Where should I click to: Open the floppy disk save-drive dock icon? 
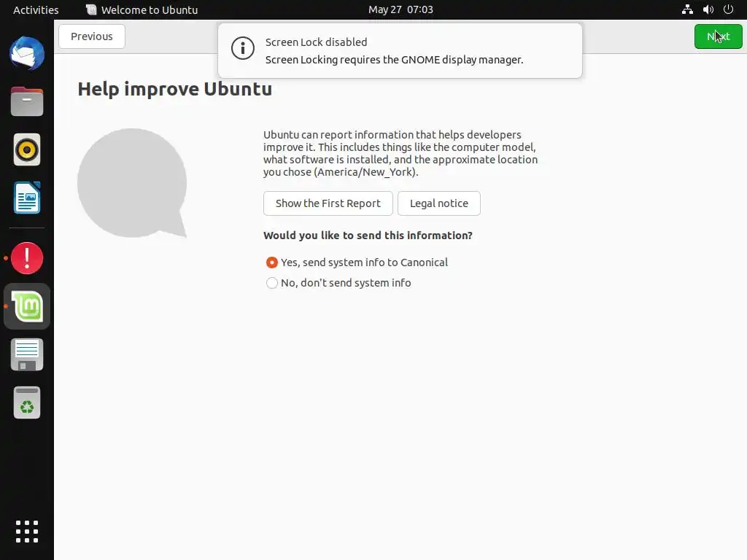click(x=27, y=355)
